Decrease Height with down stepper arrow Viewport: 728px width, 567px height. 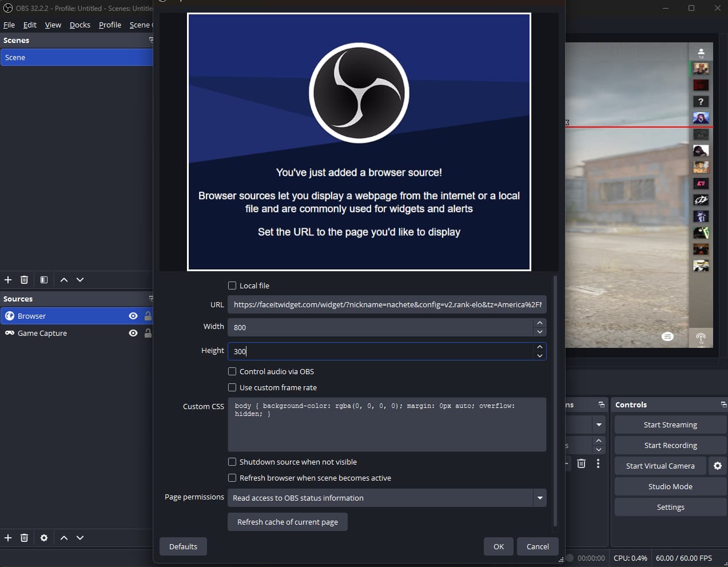tap(540, 356)
